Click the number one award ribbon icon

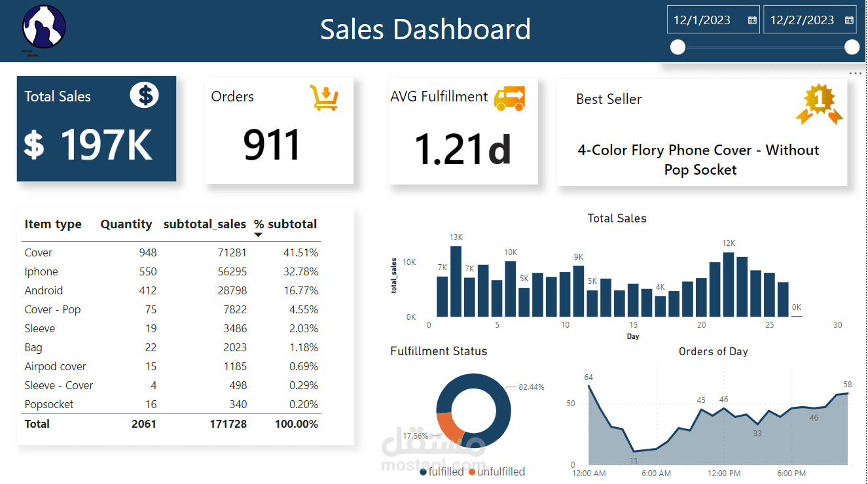pos(819,105)
